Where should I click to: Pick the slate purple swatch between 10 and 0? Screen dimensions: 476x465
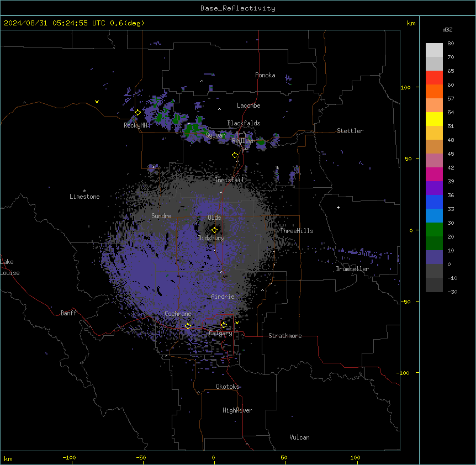pyautogui.click(x=434, y=257)
